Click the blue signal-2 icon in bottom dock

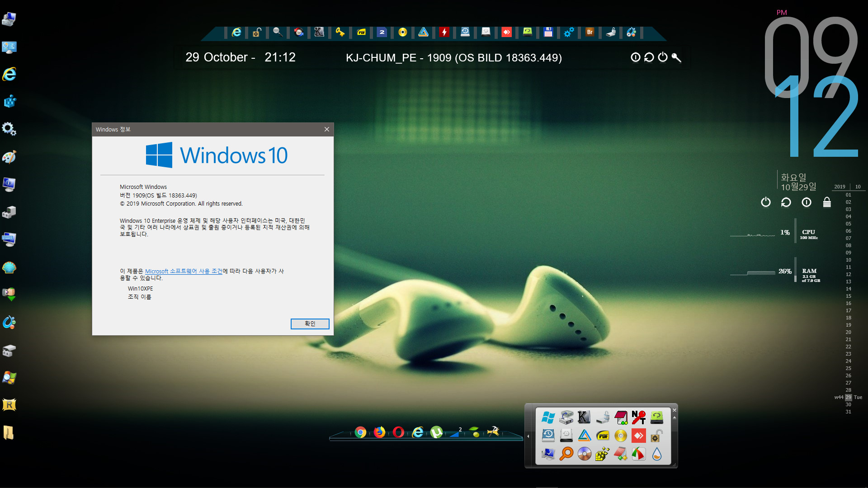pos(455,432)
